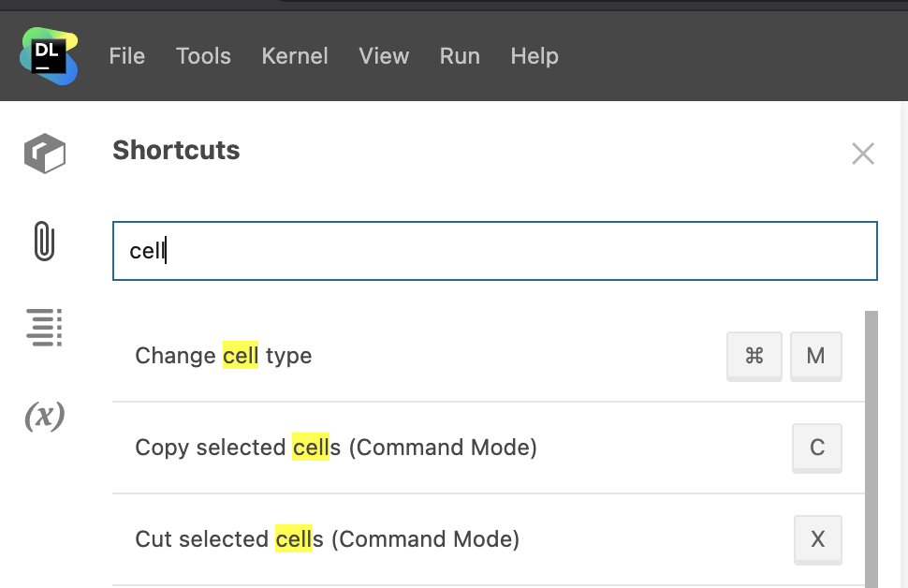Click the M key badge for Change cell type

coord(815,356)
